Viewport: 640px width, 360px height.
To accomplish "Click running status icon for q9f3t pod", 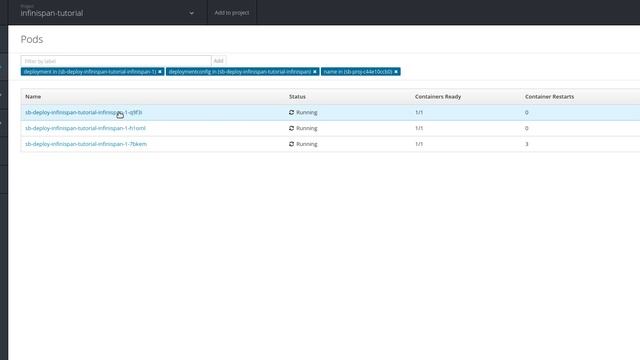I will [x=291, y=112].
